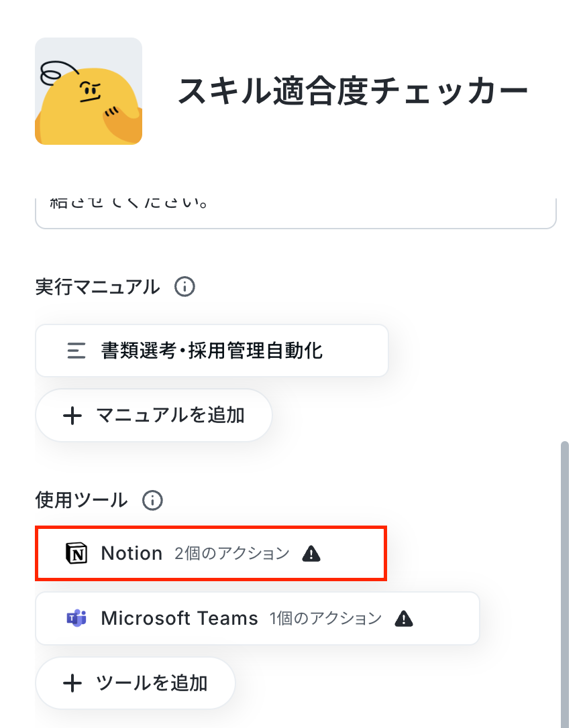Click the Notion logo icon

point(76,554)
